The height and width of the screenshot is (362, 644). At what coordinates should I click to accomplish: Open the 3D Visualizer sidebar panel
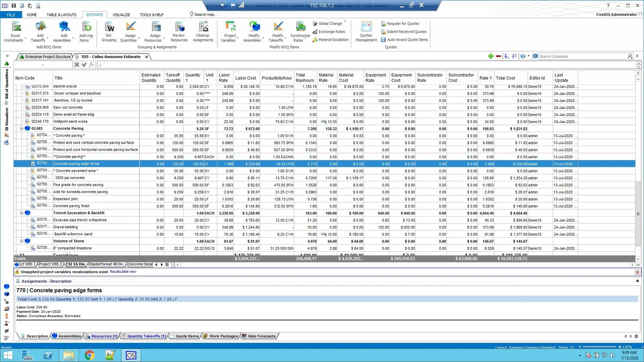pos(6,115)
